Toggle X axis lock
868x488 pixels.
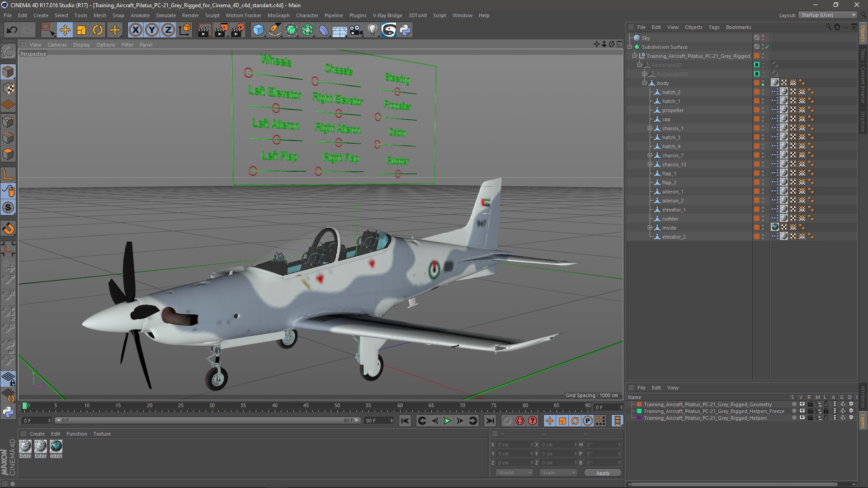(135, 30)
